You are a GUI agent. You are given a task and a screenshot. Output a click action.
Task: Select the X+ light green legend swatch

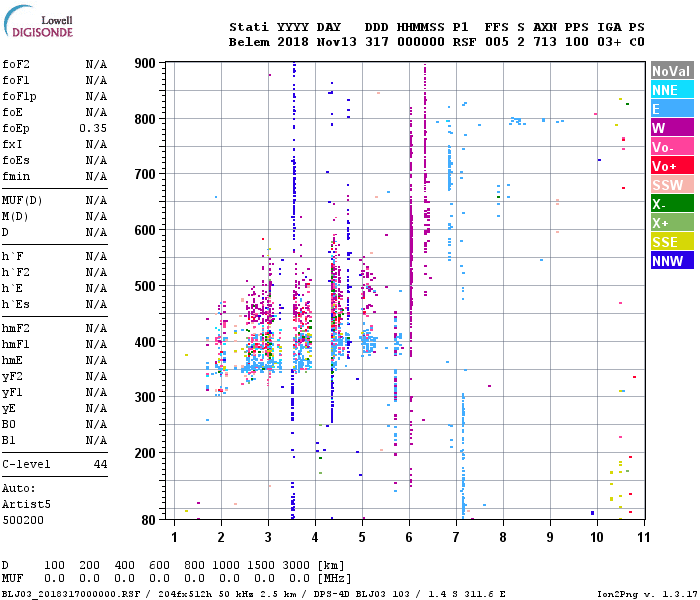pyautogui.click(x=672, y=223)
